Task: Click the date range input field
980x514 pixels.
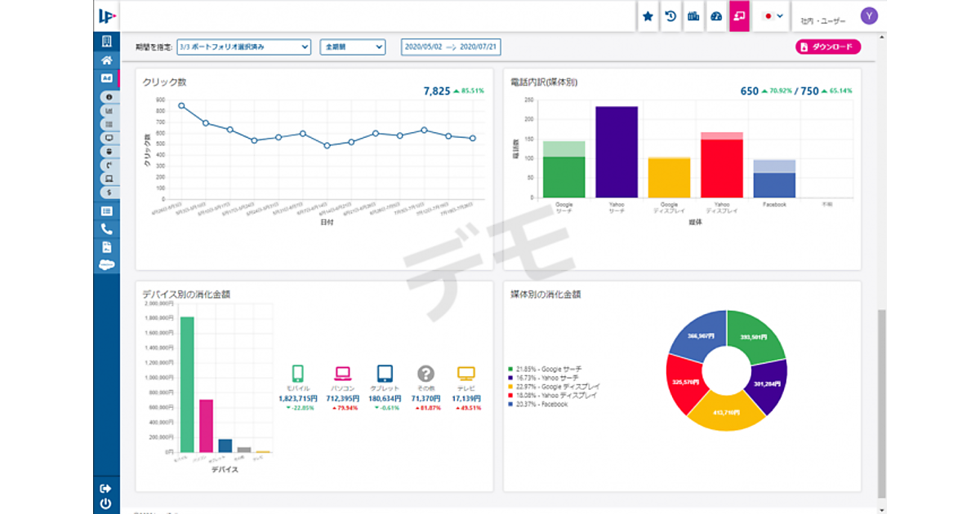Action: point(450,47)
